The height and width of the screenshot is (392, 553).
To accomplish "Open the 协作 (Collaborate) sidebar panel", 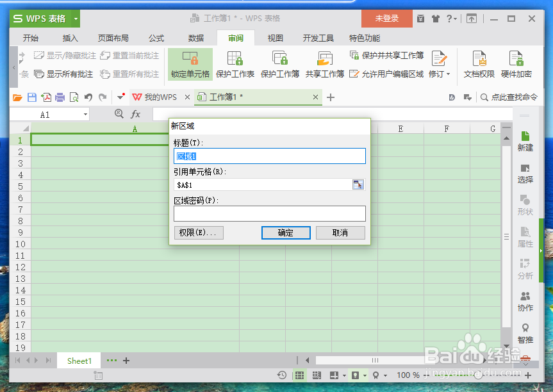I will (525, 302).
